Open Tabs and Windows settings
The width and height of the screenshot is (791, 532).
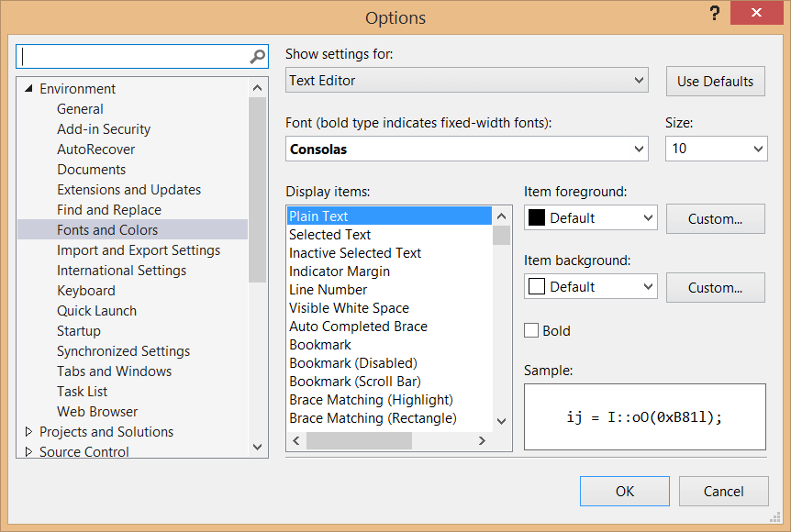pos(115,371)
